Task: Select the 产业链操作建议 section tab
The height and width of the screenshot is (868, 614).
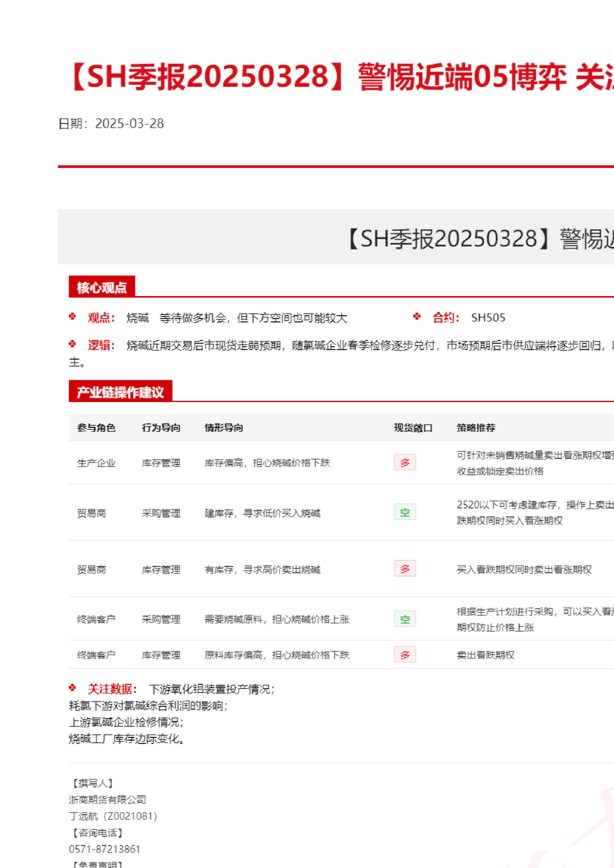Action: (120, 392)
